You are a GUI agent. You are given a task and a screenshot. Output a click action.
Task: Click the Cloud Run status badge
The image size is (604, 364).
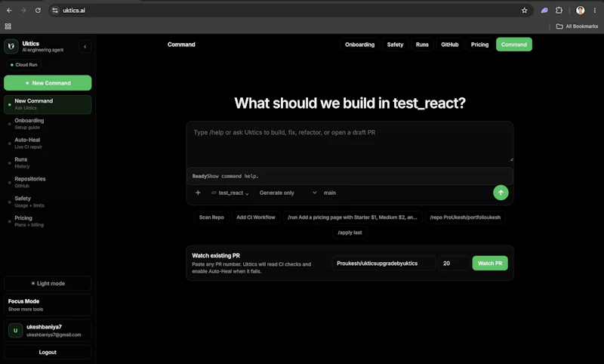24,65
